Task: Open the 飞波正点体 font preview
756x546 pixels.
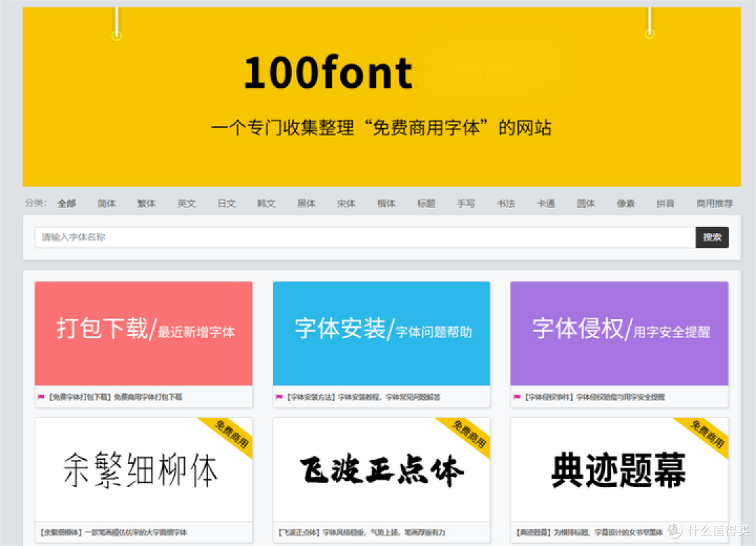Action: tap(381, 469)
